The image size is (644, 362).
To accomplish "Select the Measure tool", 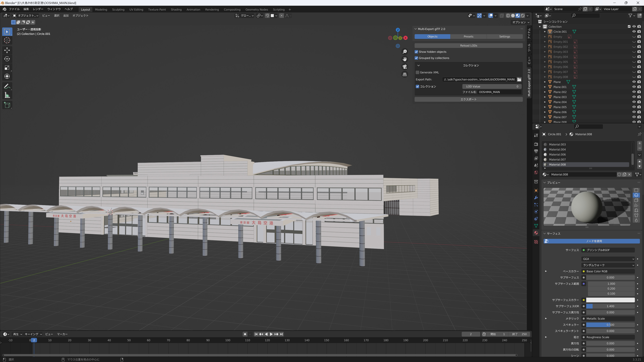I will (7, 95).
